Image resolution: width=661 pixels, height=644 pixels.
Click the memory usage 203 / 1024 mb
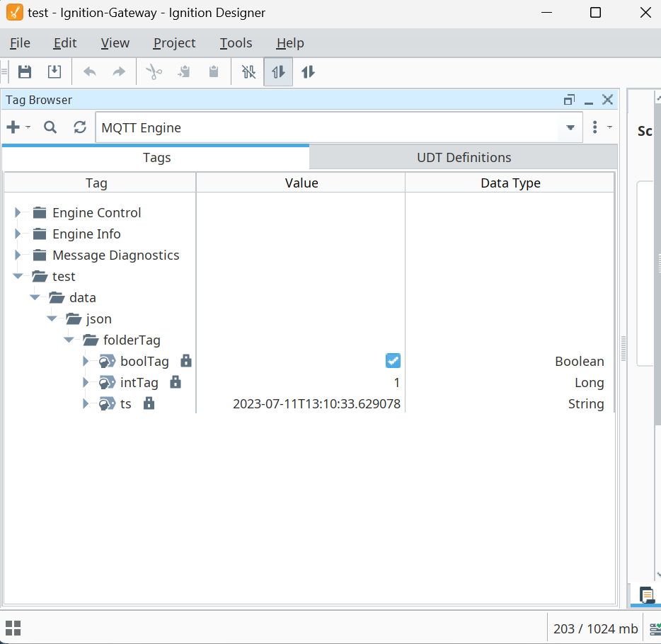click(595, 629)
